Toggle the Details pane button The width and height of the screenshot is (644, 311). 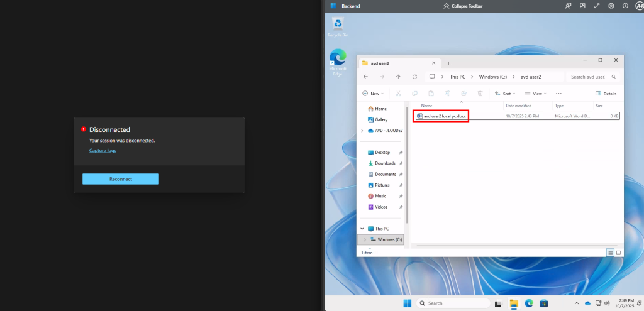point(606,94)
